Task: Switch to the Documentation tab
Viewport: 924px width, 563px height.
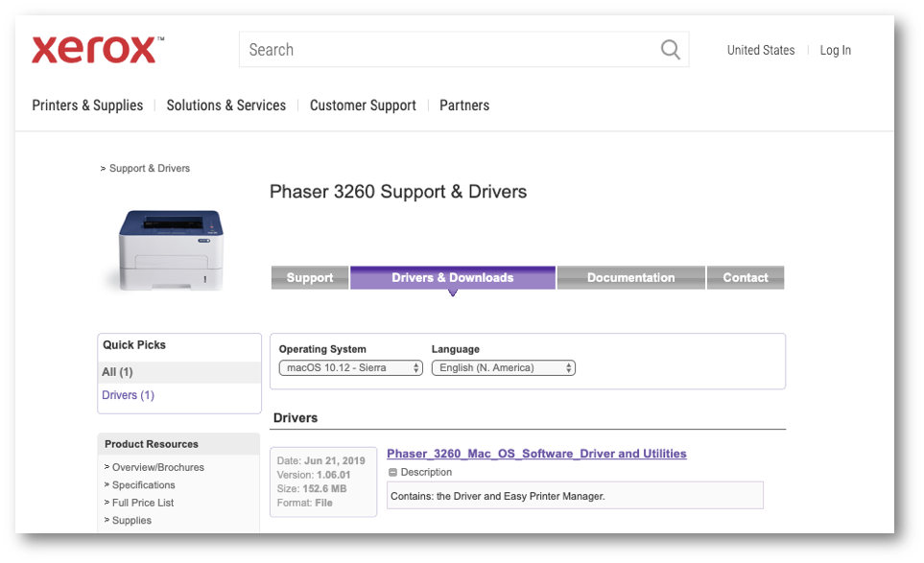Action: pos(631,277)
